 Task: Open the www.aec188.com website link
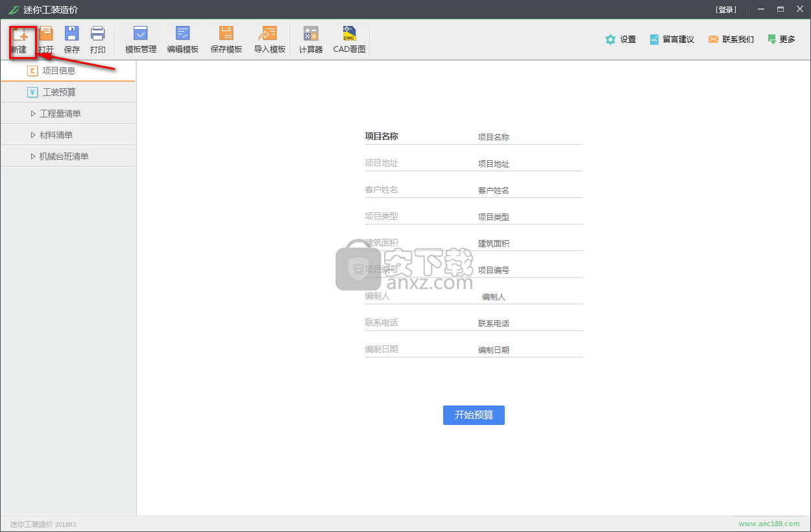click(769, 524)
